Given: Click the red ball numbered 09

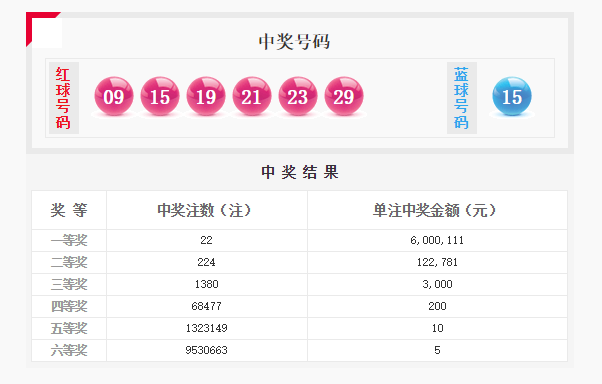Looking at the screenshot, I should point(114,96).
